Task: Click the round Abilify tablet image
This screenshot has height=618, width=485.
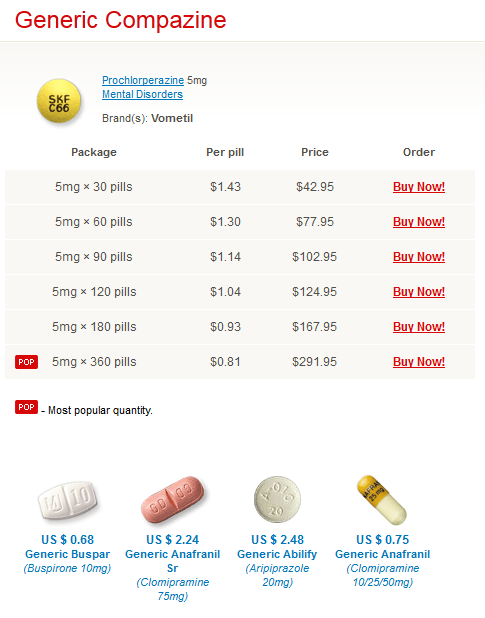Action: pos(277,499)
